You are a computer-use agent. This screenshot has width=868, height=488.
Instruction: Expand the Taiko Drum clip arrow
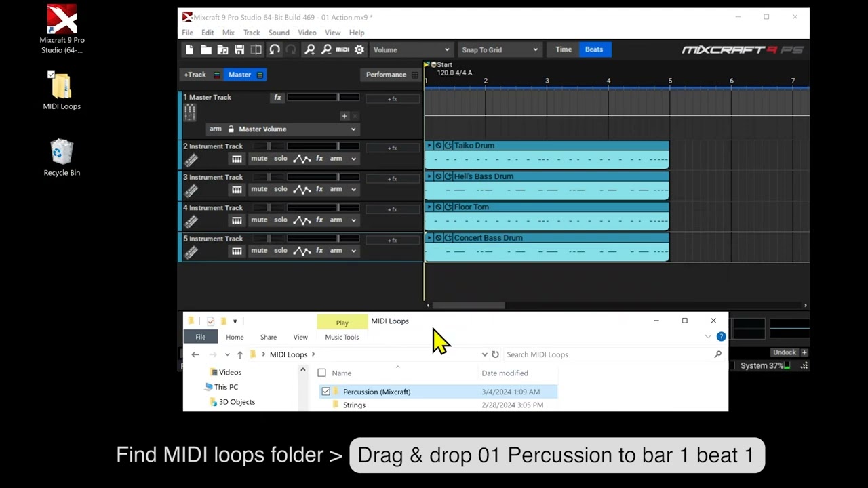tap(429, 146)
